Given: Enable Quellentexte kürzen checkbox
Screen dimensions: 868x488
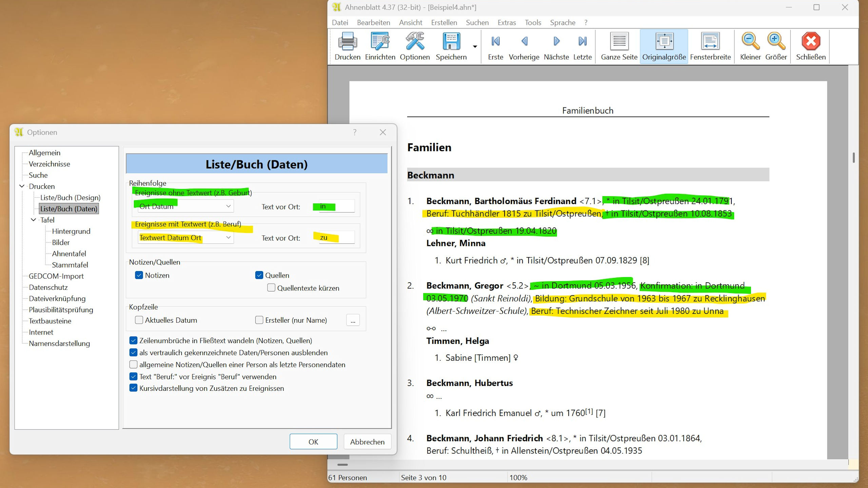Looking at the screenshot, I should 271,288.
